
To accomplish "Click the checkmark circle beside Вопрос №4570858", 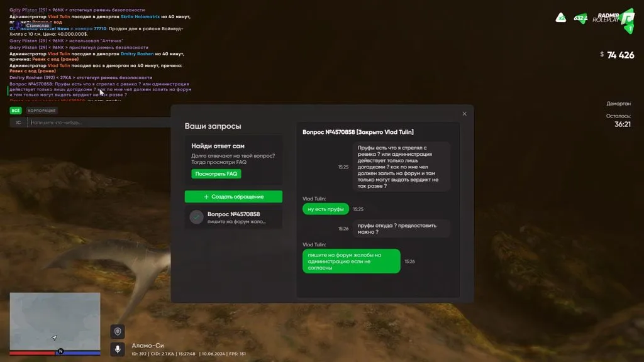I will 196,217.
